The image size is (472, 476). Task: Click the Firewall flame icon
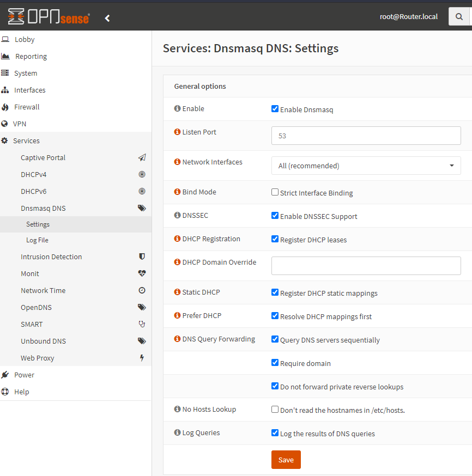click(x=5, y=107)
